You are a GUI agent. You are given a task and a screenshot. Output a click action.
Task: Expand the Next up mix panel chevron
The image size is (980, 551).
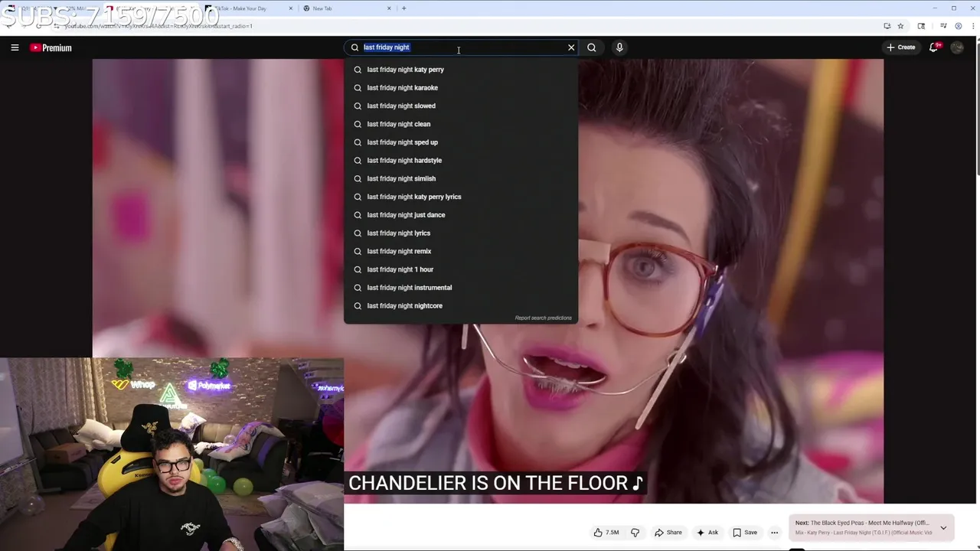[x=943, y=528]
